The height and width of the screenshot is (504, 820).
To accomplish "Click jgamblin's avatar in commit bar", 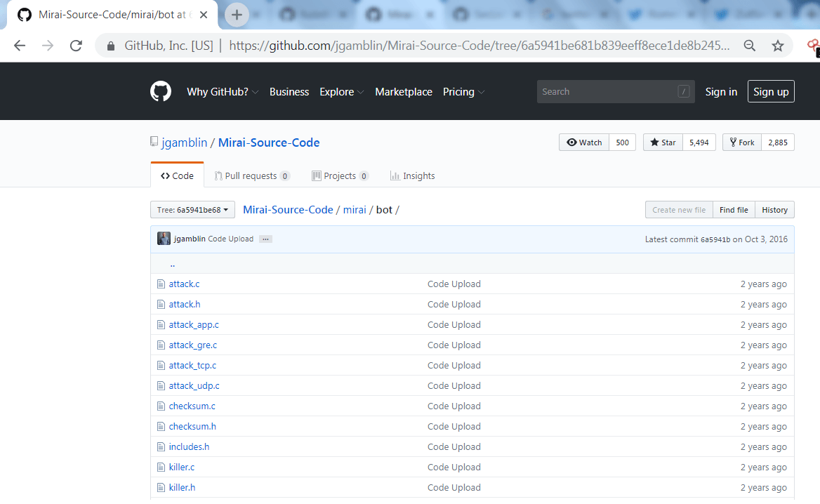I will [164, 239].
